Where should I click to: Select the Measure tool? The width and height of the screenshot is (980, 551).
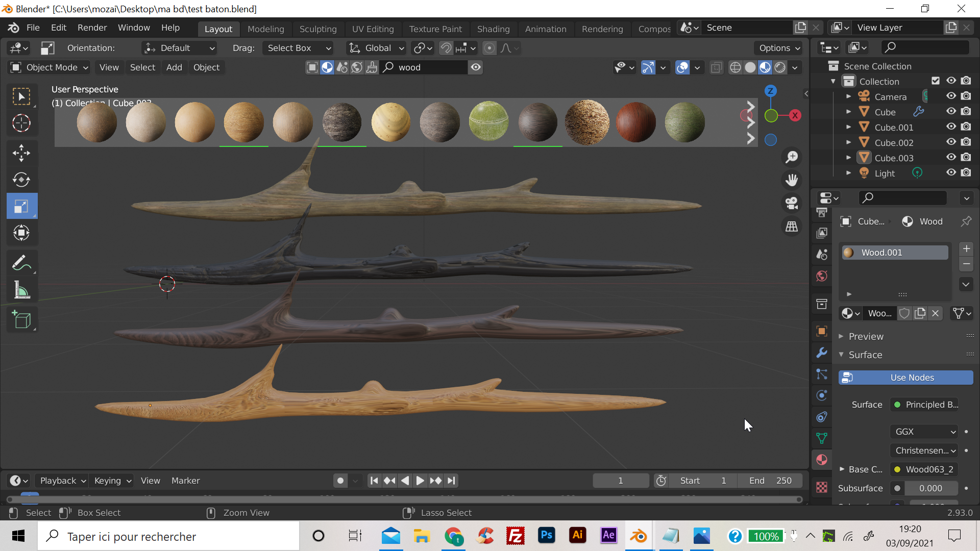point(21,290)
